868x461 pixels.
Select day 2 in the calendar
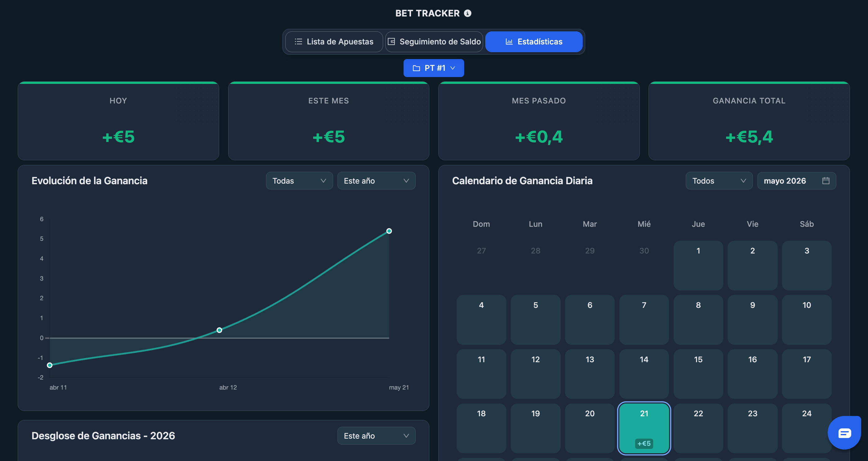[x=753, y=265]
